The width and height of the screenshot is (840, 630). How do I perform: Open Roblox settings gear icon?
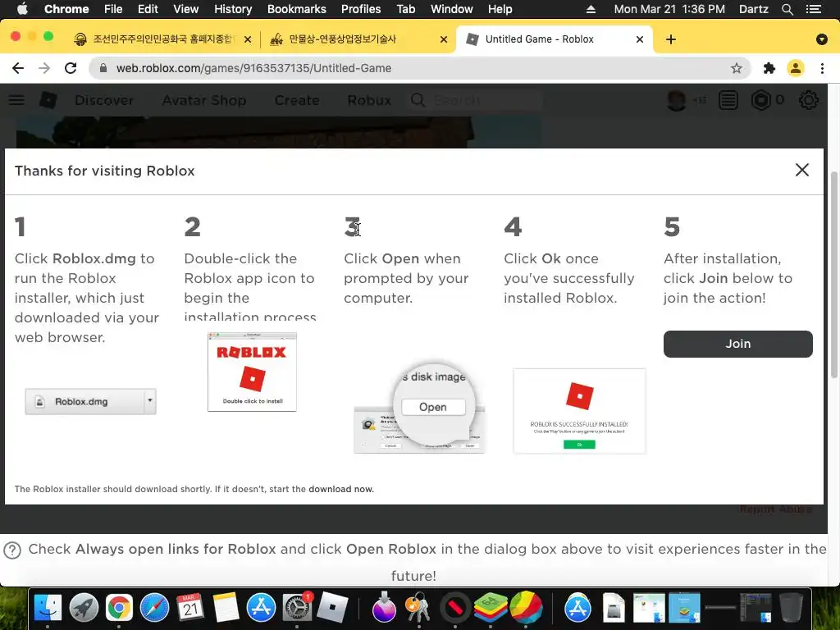tap(808, 100)
